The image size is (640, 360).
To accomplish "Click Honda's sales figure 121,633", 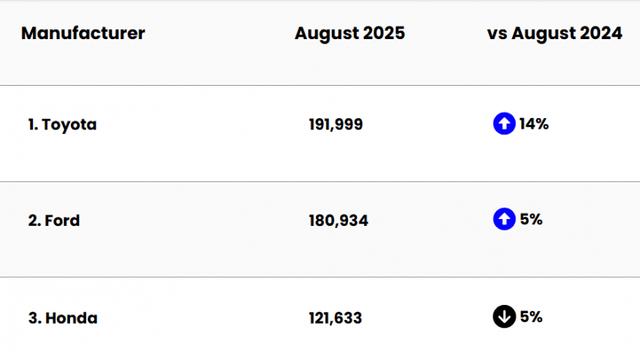I will [x=335, y=318].
